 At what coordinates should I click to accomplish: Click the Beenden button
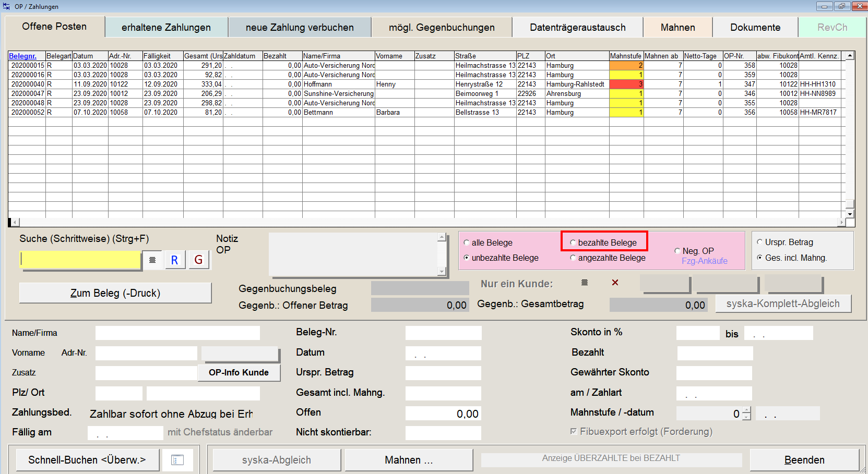(x=804, y=460)
